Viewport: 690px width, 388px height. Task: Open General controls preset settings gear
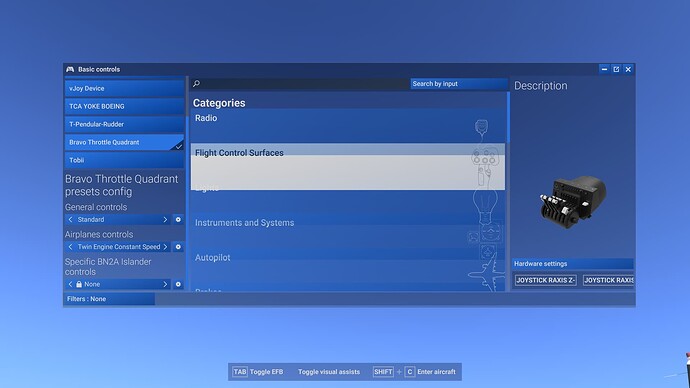(178, 220)
